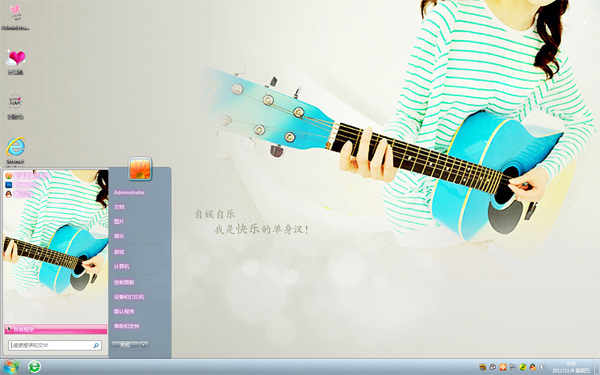
Task: Open the Administrator personal folder
Action: click(129, 192)
